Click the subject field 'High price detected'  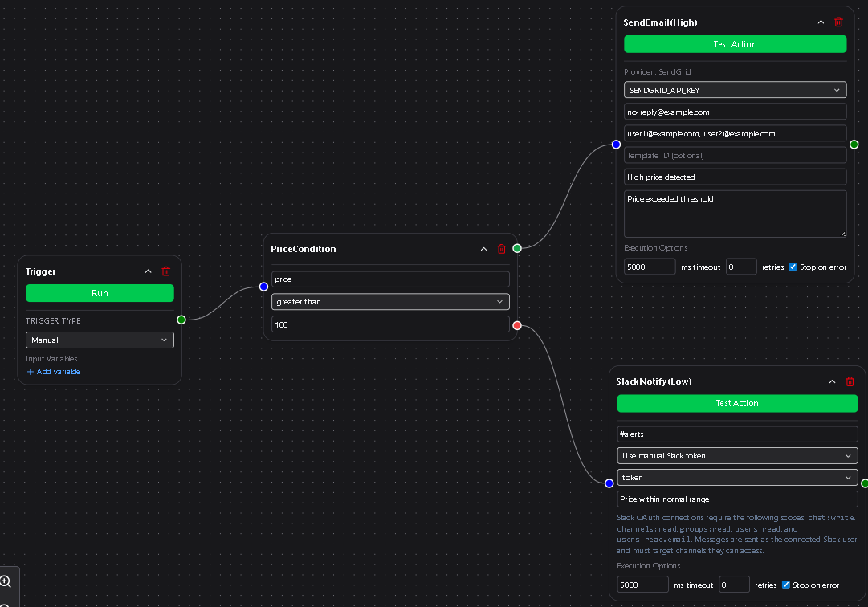point(736,177)
